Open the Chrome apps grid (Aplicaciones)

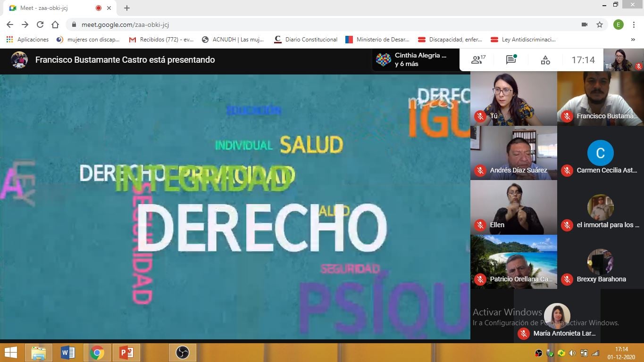click(9, 40)
